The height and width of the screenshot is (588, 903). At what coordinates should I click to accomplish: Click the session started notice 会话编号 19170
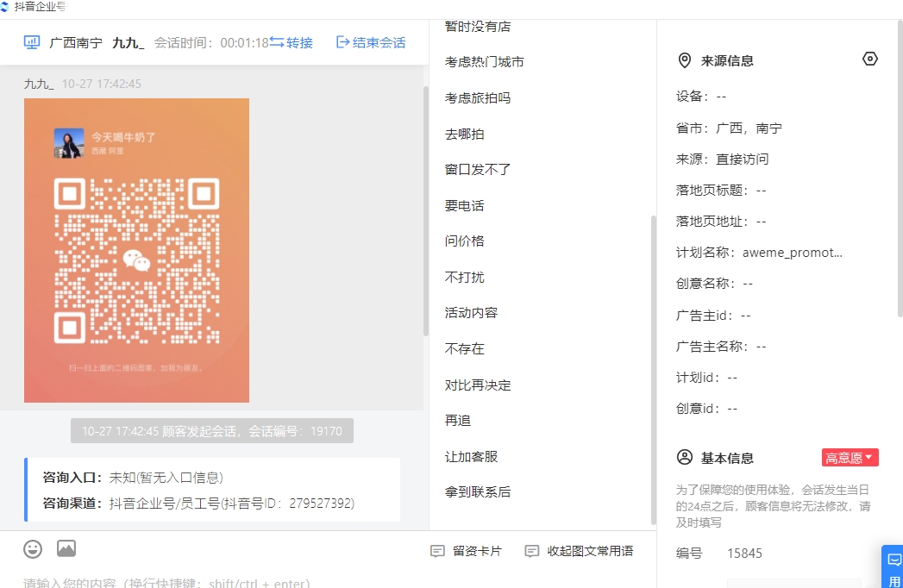pyautogui.click(x=212, y=431)
